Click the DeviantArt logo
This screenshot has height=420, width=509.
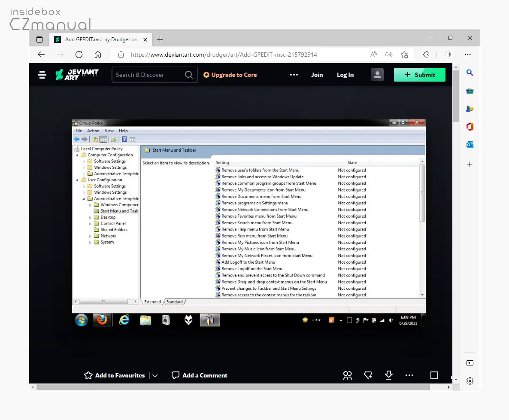click(77, 75)
